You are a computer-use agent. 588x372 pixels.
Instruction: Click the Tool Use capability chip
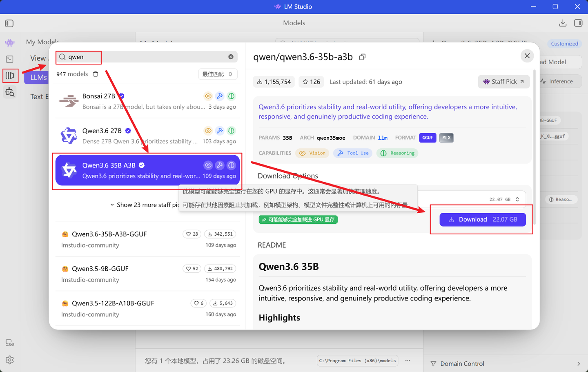(353, 153)
